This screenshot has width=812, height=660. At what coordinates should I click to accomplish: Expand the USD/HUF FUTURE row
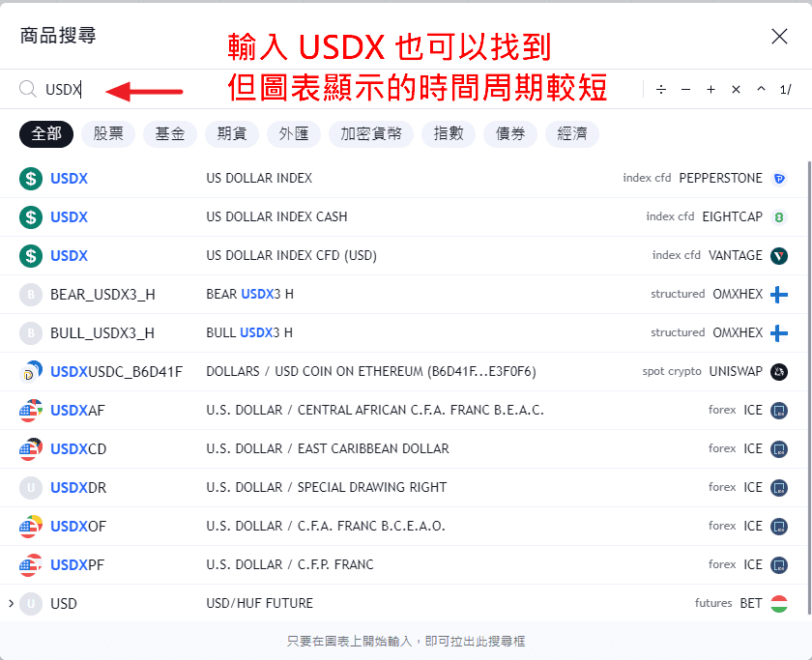click(x=11, y=604)
